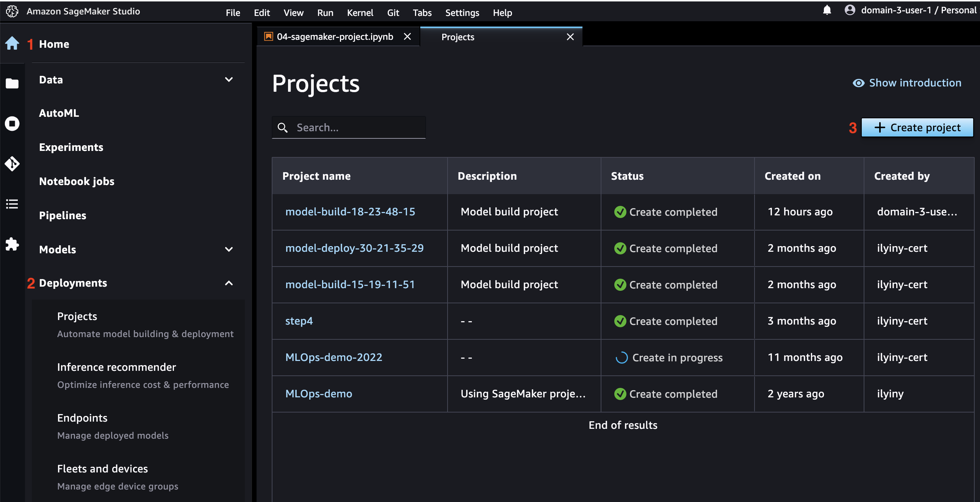The image size is (980, 502).
Task: Open Running Terminals and Kernels icon
Action: (x=12, y=124)
